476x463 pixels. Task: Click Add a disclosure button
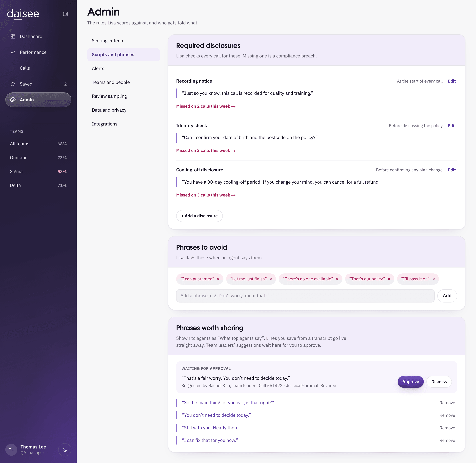[199, 216]
